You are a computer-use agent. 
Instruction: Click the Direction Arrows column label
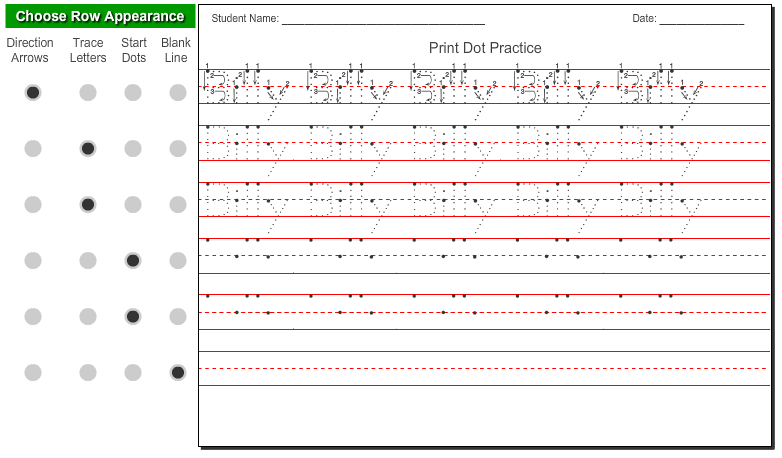point(30,50)
